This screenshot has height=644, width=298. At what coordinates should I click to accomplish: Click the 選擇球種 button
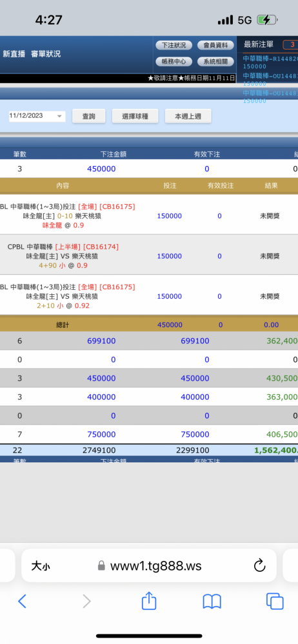(135, 116)
